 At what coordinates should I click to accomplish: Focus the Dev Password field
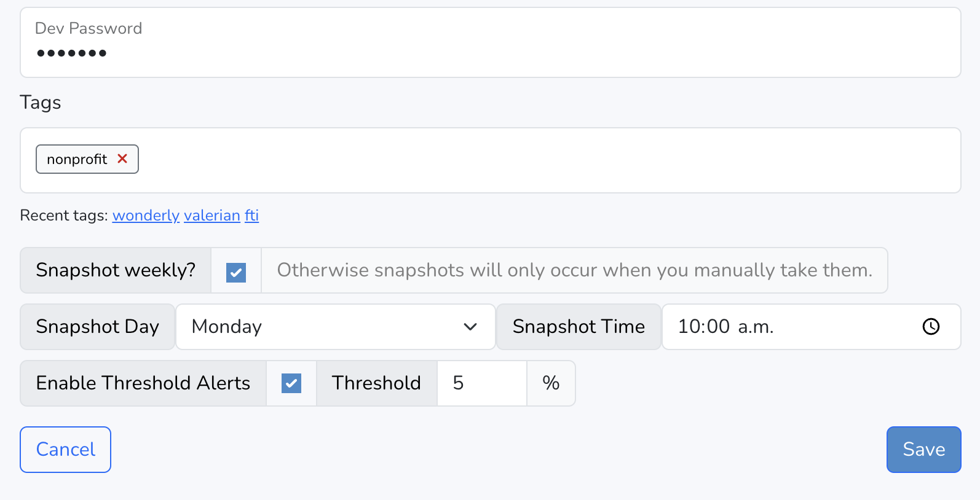[x=491, y=42]
